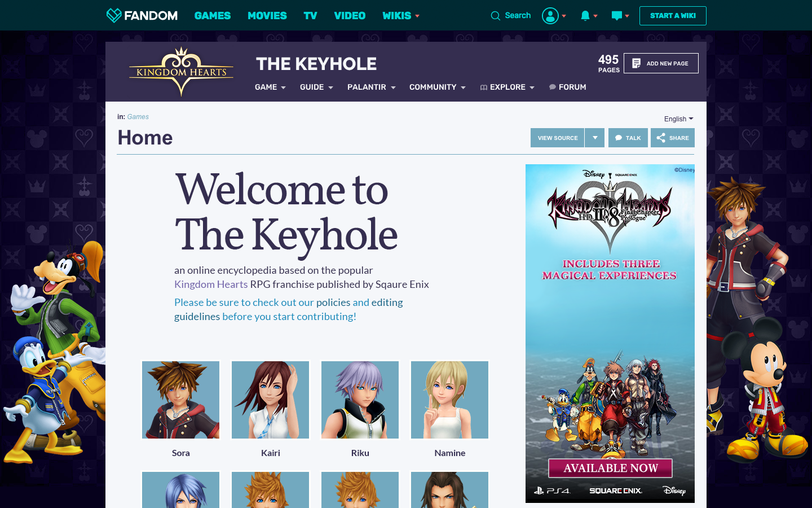Click the Sora name caption
The image size is (812, 508).
tap(181, 453)
